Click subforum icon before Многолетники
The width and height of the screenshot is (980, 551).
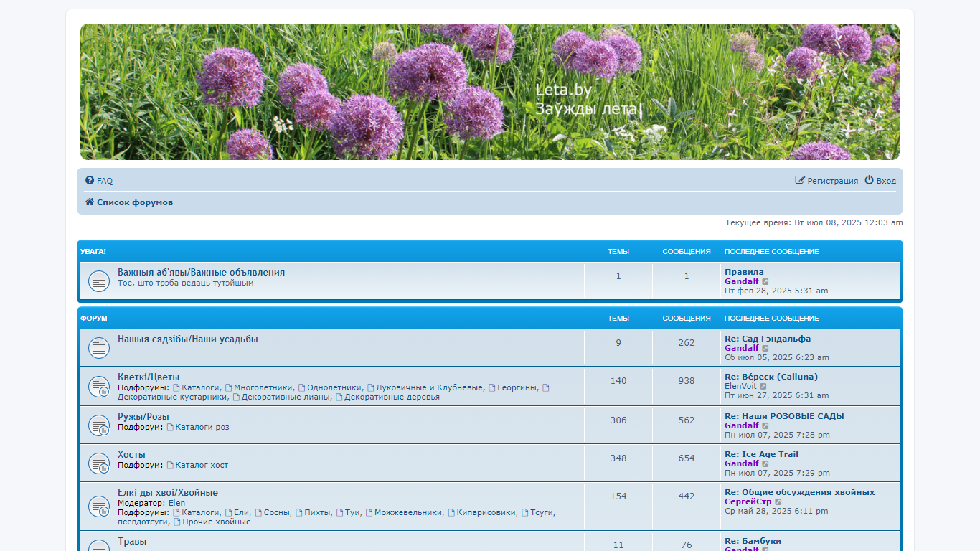tap(228, 388)
